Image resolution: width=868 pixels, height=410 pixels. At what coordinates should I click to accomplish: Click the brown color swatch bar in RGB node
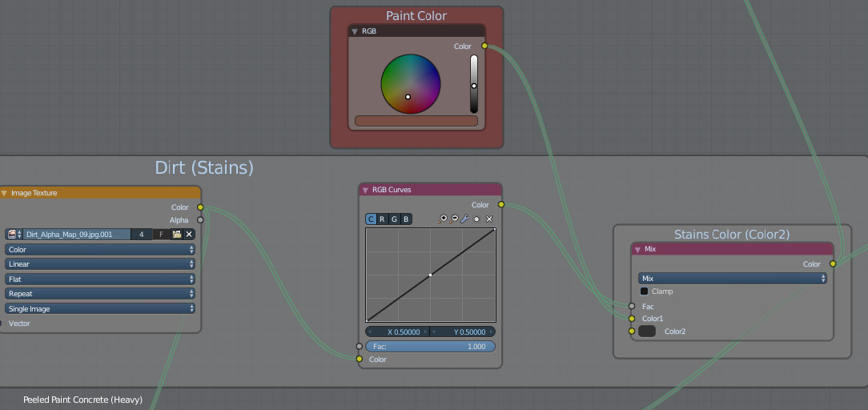(x=416, y=121)
